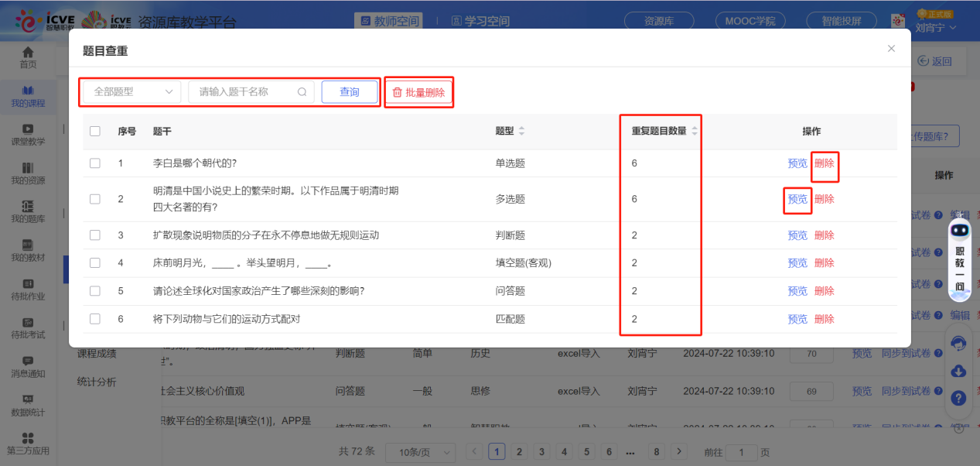Click the question mark help icon at right
This screenshot has width=980, height=466.
coord(958,398)
